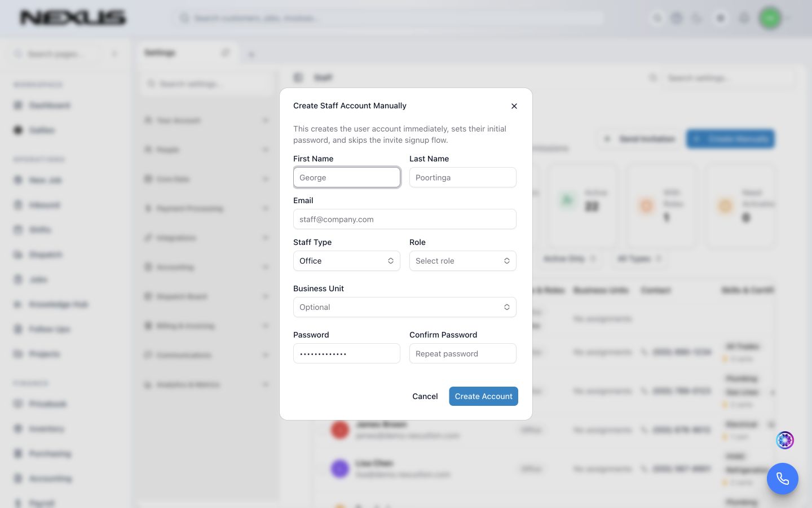Click the Password field
This screenshot has width=812, height=508.
click(347, 353)
